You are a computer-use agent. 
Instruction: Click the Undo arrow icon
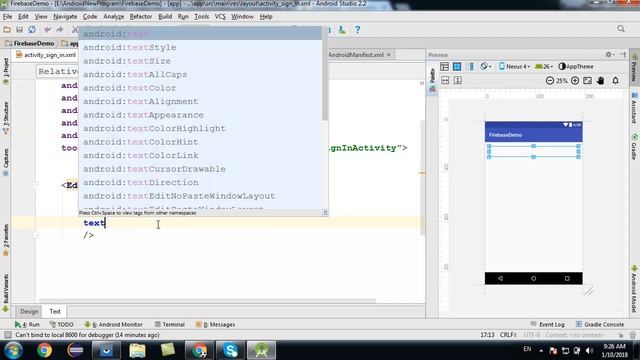47,29
